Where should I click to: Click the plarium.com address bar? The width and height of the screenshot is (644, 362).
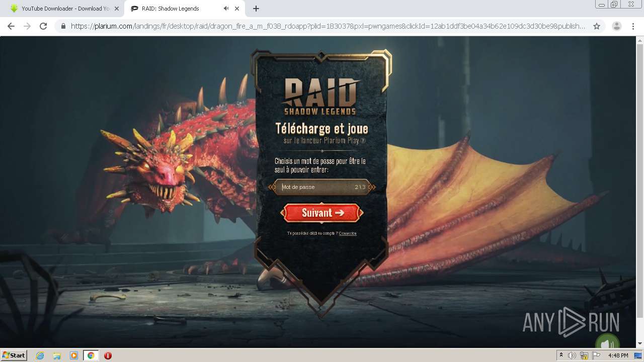point(327,26)
